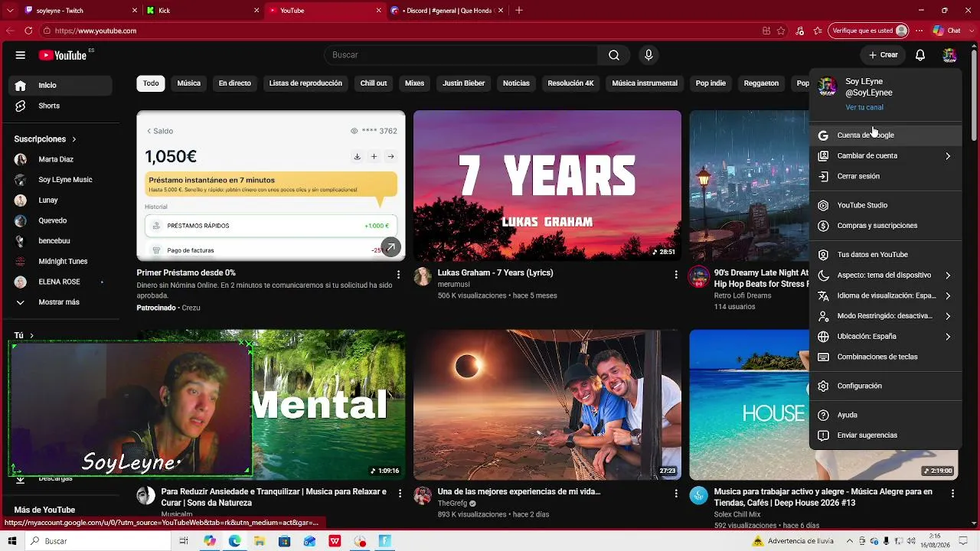Viewport: 980px width, 551px height.
Task: Open Configuración in the account menu
Action: click(x=885, y=386)
